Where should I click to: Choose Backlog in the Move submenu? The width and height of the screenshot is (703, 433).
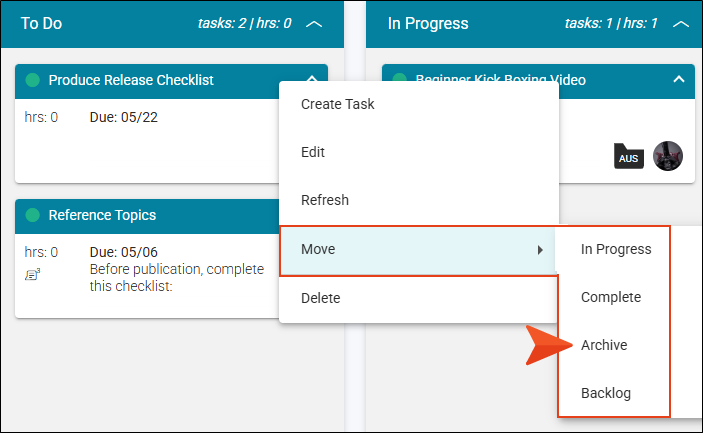point(606,393)
